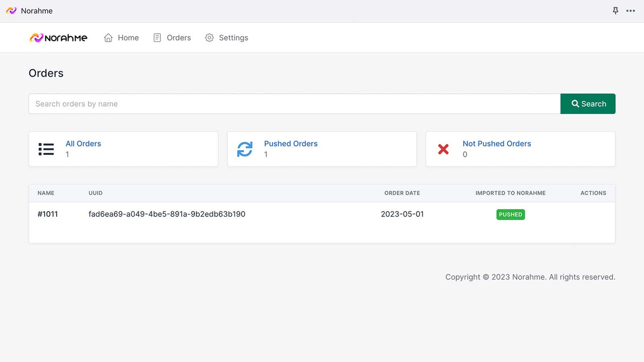This screenshot has width=644, height=362.
Task: Click the PUSHED status badge
Action: point(510,214)
